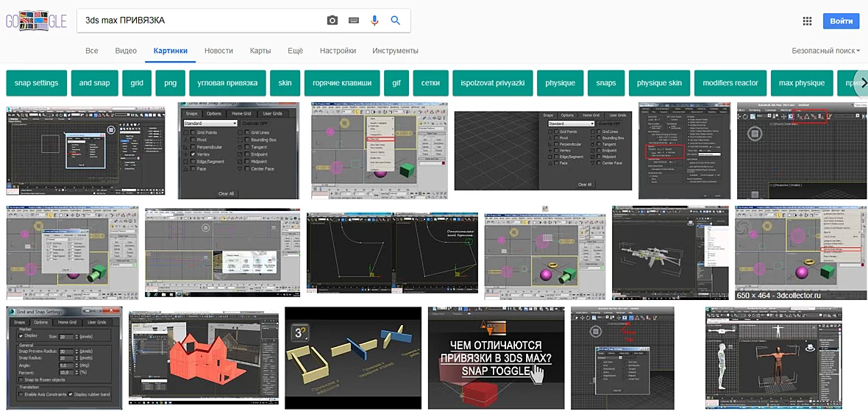
Task: Open ЧЕМ ОТЛИЧАЮТСЯ ПРИВЯЗКИ В 3DS MAX thumbnail
Action: tap(496, 358)
